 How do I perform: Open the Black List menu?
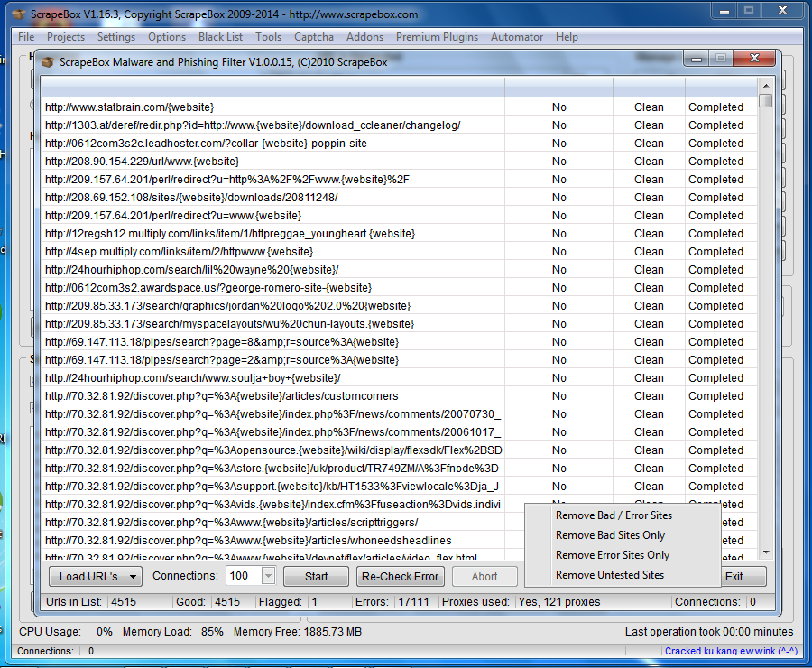(220, 37)
